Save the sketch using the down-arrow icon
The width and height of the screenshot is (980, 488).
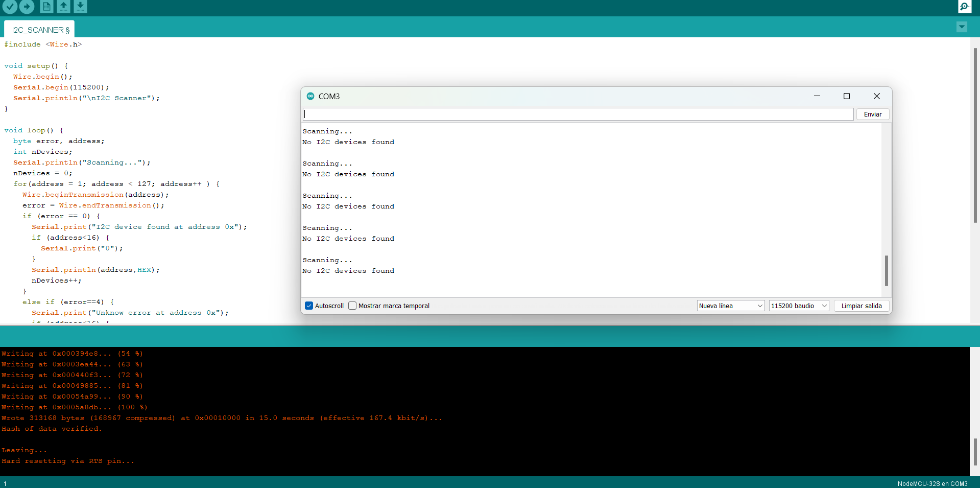(x=80, y=6)
